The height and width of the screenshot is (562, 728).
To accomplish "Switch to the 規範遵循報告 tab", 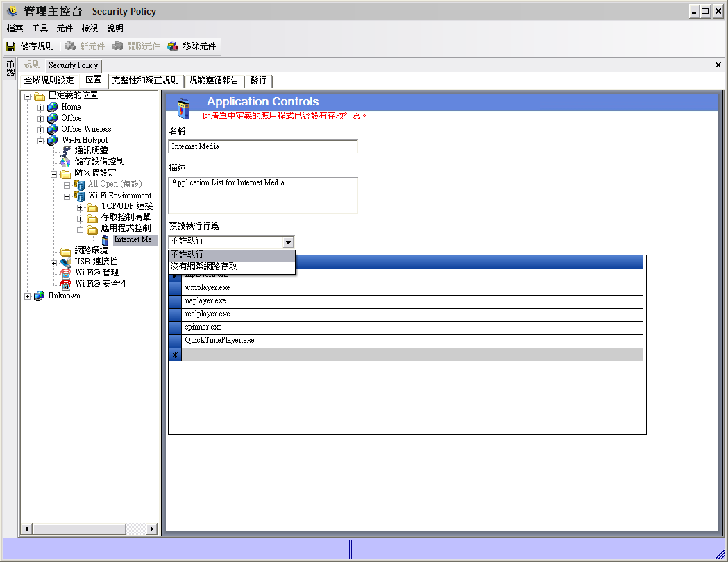I will tap(214, 80).
